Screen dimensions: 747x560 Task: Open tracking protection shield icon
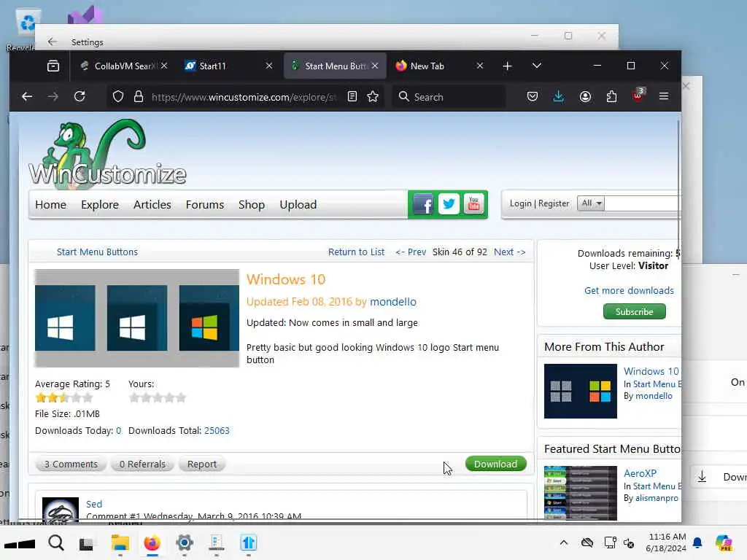[x=118, y=97]
